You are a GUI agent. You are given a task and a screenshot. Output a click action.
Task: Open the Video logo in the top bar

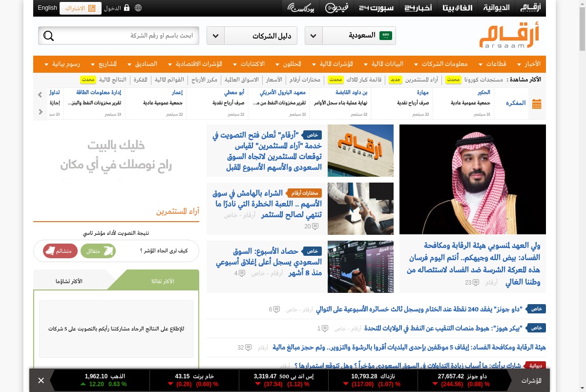coord(337,8)
